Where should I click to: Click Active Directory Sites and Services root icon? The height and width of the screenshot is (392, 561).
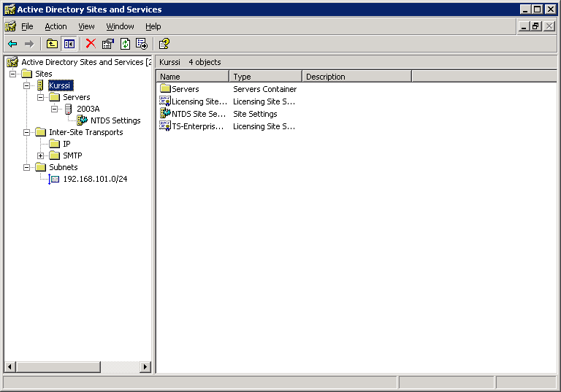pyautogui.click(x=12, y=62)
